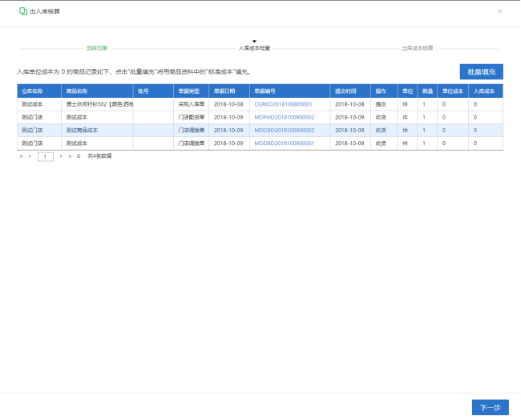Sort by the 商品名称 column header
This screenshot has width=521, height=420.
click(x=97, y=91)
